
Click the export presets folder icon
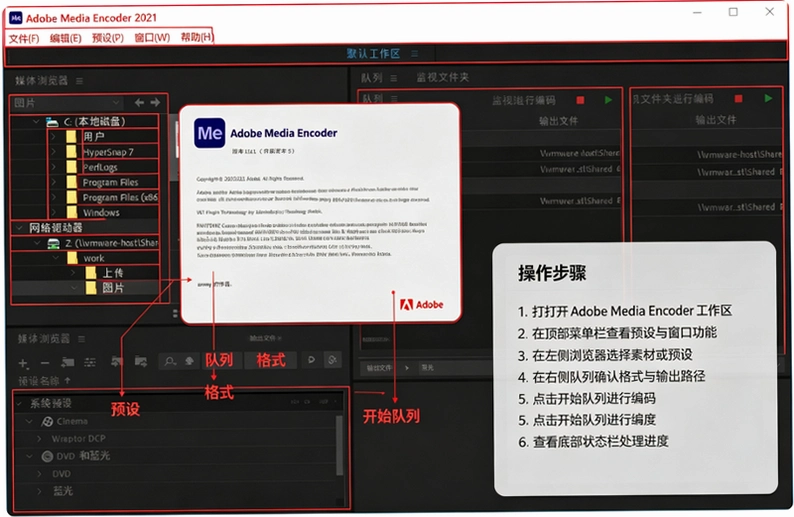(141, 362)
